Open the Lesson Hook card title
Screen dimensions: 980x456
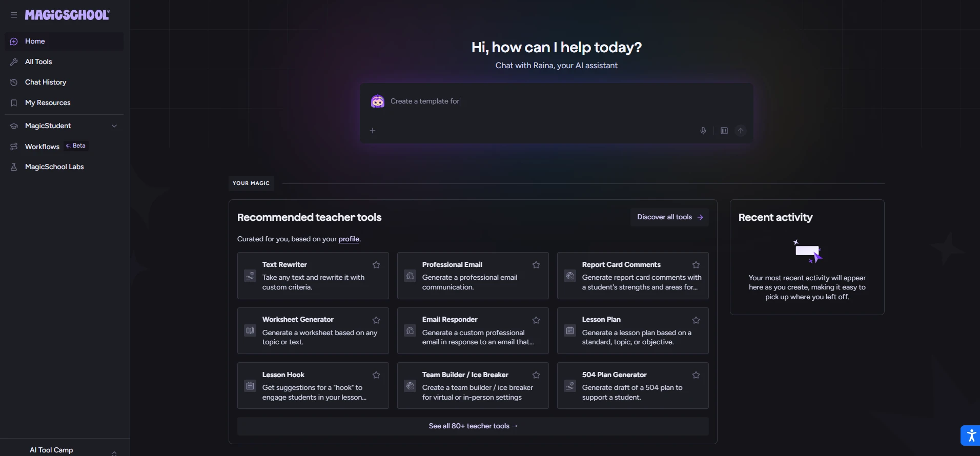(x=283, y=375)
